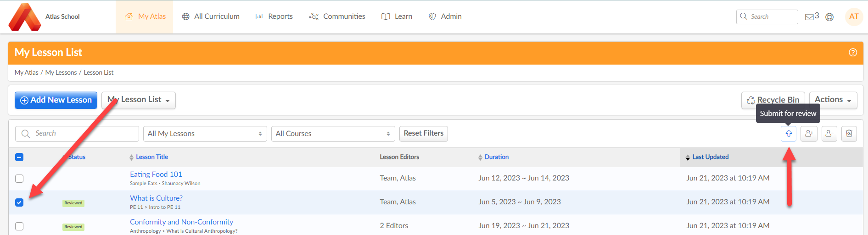
Task: Click the Add New Lesson button
Action: click(56, 100)
